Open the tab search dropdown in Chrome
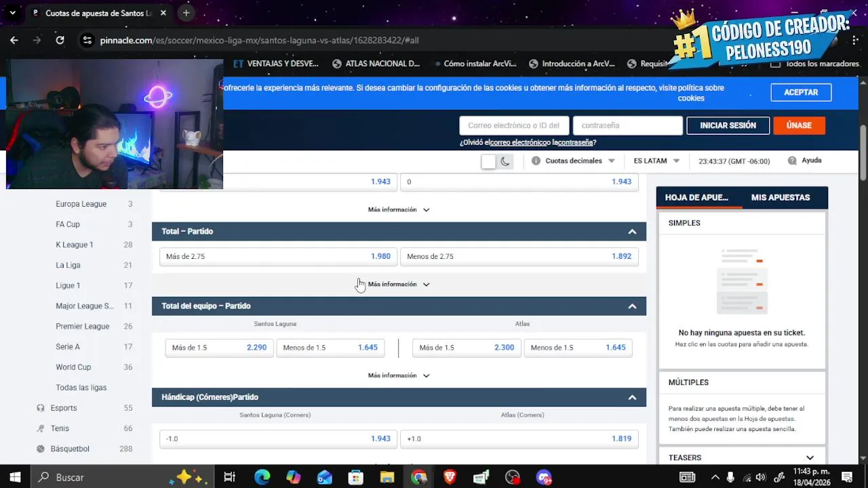The height and width of the screenshot is (488, 868). point(12,13)
